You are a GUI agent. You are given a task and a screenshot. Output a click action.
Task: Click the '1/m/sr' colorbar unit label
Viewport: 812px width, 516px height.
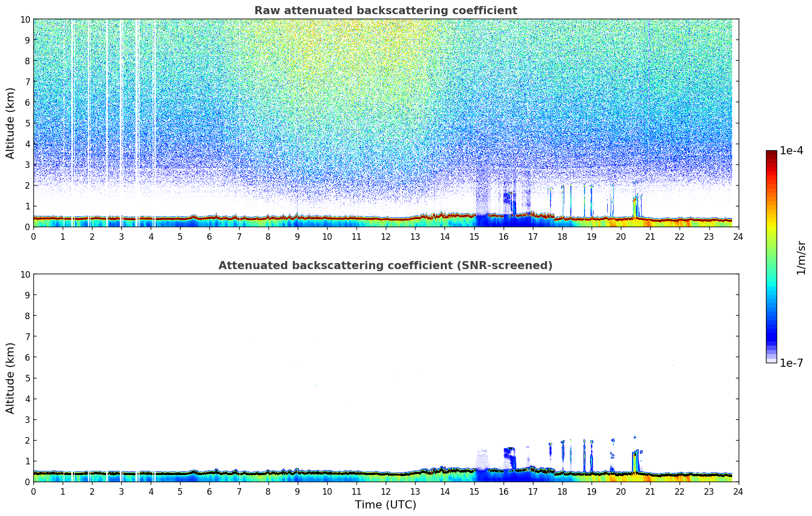[x=801, y=257]
